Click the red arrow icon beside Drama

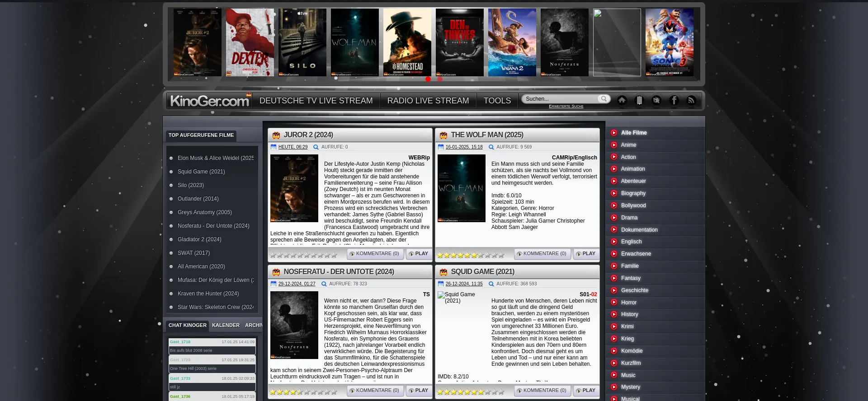coord(614,218)
